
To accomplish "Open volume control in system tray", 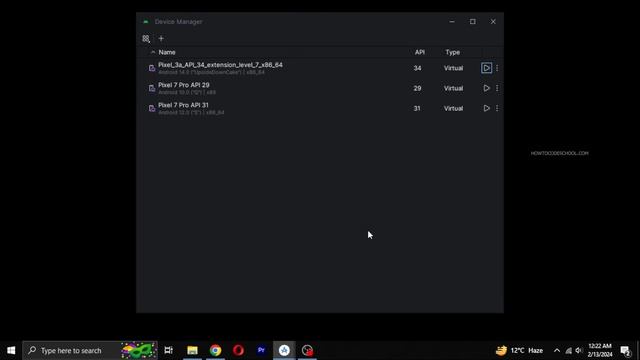I will coord(579,350).
